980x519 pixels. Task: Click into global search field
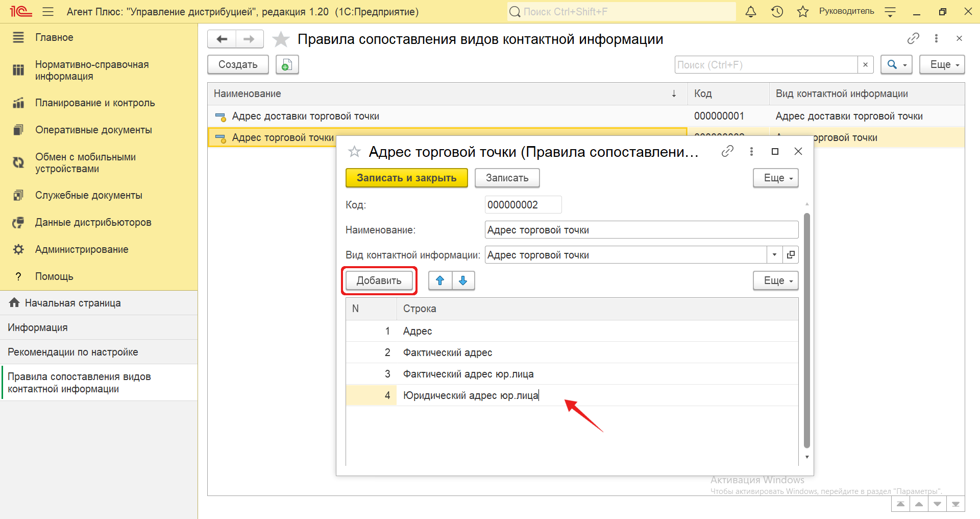coord(621,11)
